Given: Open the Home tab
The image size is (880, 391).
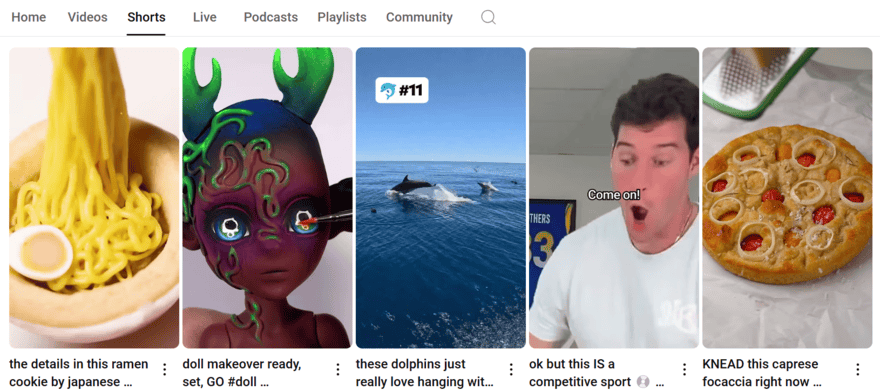Looking at the screenshot, I should click(29, 17).
